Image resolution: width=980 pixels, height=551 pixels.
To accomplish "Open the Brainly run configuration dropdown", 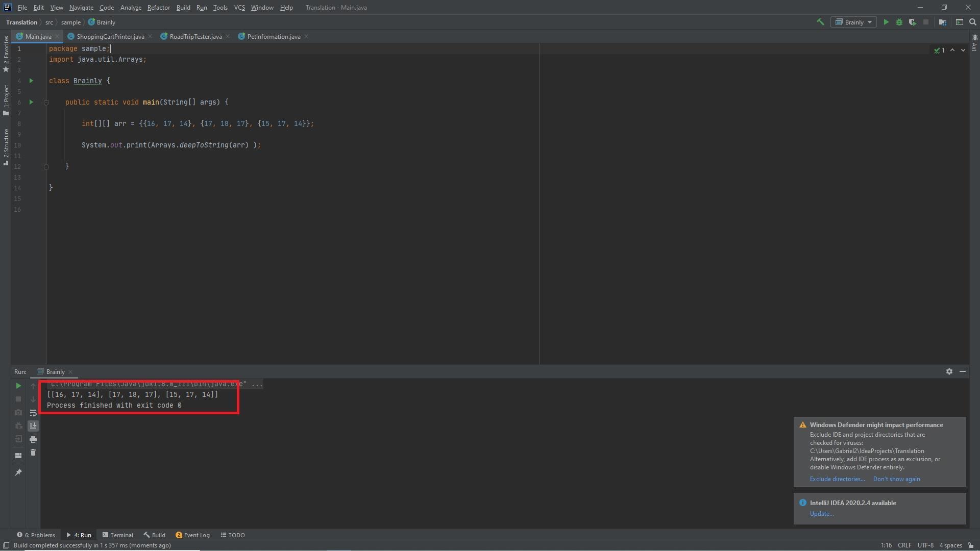I will click(854, 22).
